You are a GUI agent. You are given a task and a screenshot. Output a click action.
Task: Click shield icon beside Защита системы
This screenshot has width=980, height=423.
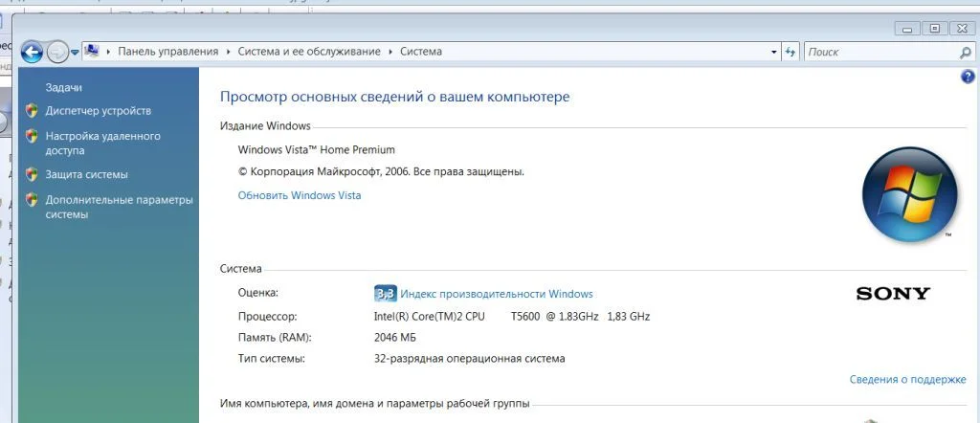[32, 174]
